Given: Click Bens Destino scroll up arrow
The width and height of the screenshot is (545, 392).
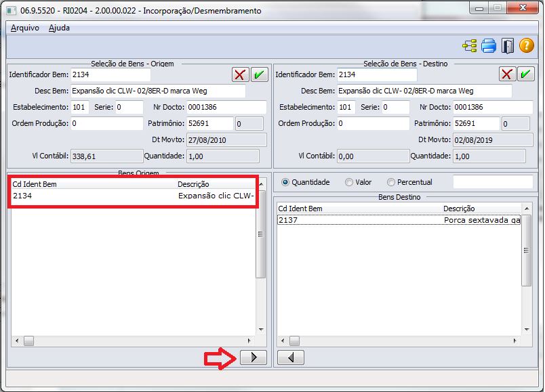Looking at the screenshot, I should [527, 209].
